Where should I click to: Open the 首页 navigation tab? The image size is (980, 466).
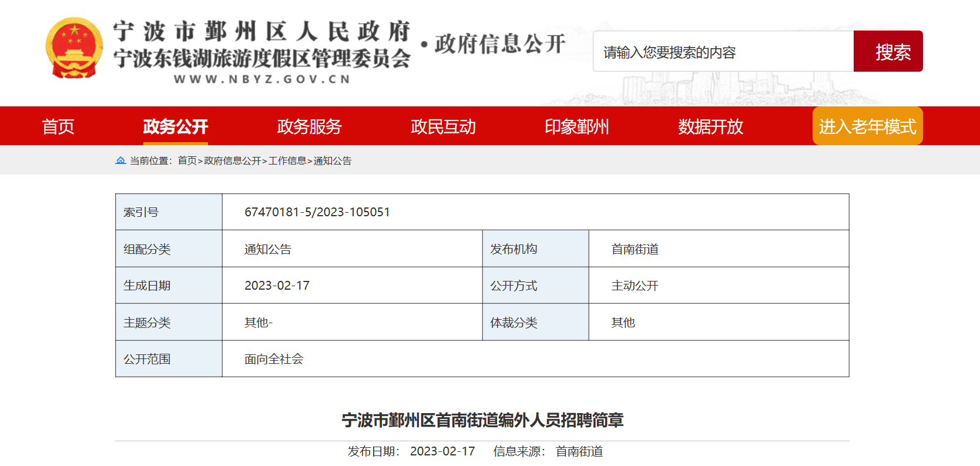(58, 126)
